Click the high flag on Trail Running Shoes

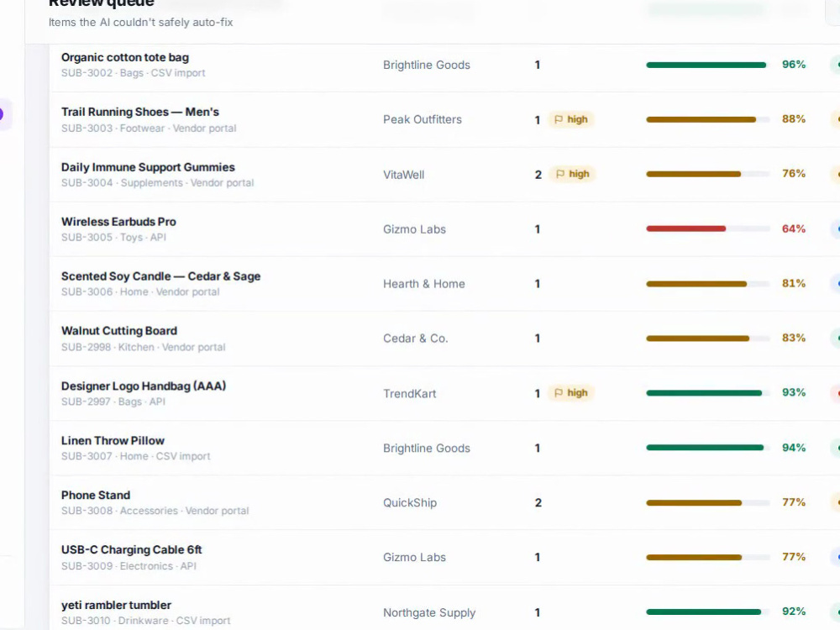pos(571,119)
